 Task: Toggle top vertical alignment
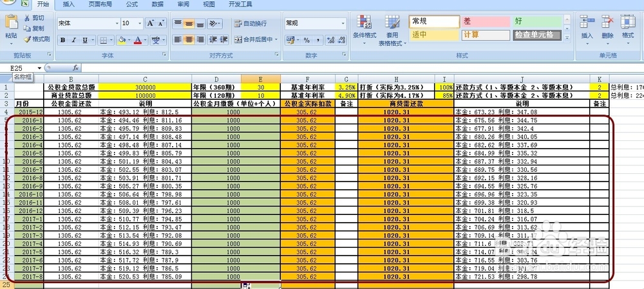178,23
